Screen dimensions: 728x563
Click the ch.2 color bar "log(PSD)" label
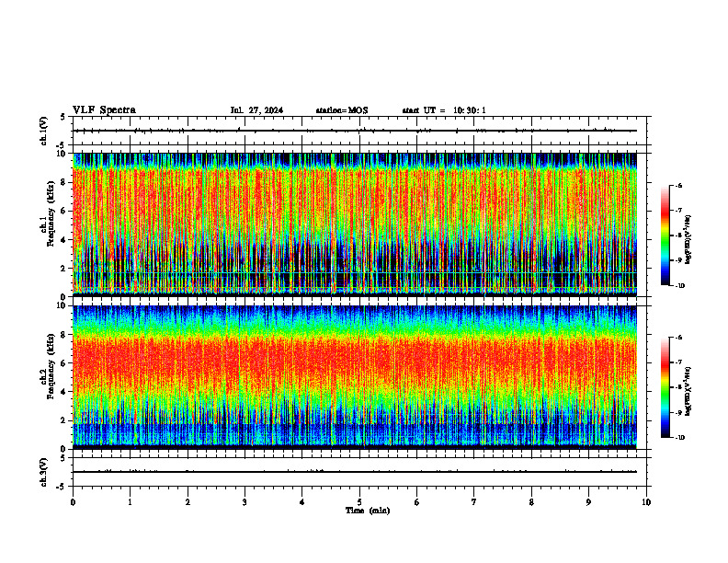point(688,391)
